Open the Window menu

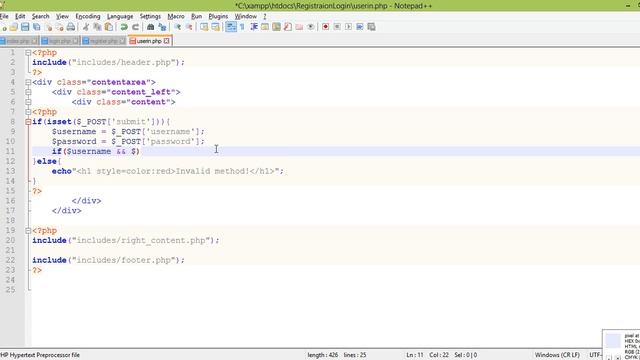246,16
